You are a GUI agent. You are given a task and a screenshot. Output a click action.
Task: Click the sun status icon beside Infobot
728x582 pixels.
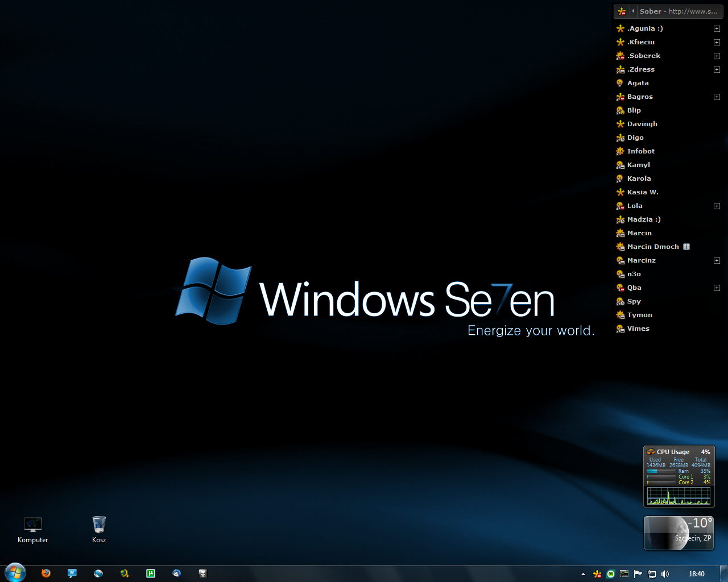[x=620, y=151]
